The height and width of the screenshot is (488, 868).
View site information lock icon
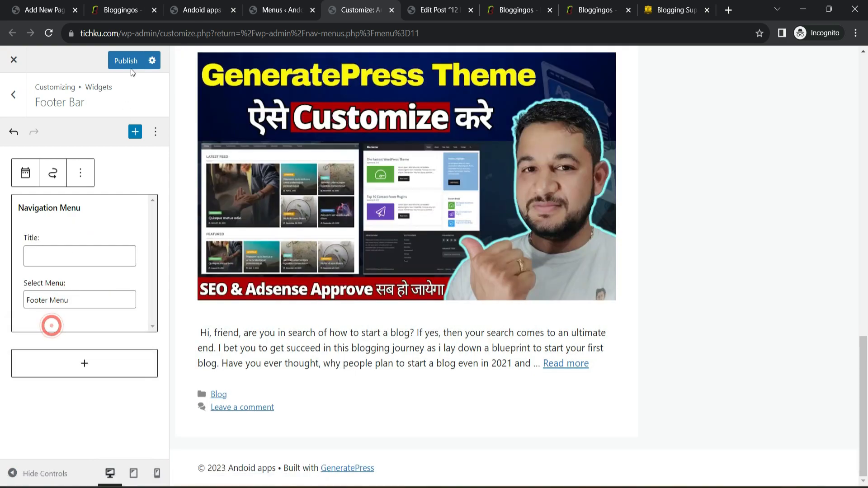point(71,33)
